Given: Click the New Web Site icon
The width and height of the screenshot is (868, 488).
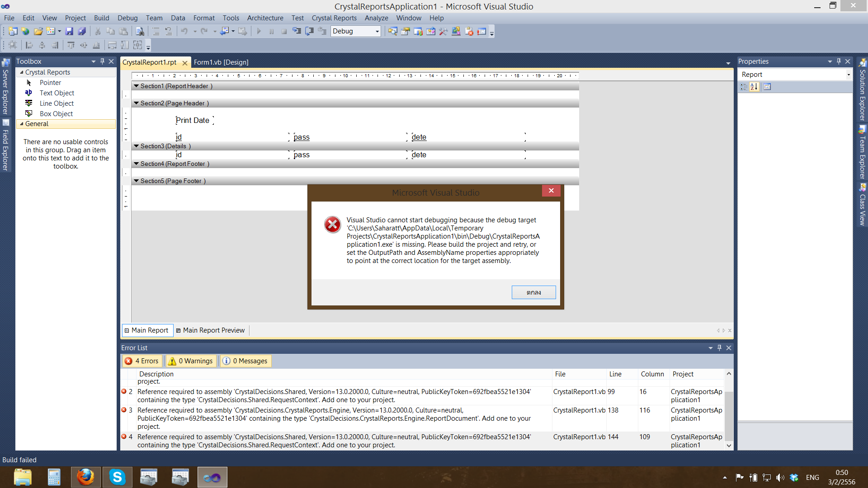Looking at the screenshot, I should [25, 31].
